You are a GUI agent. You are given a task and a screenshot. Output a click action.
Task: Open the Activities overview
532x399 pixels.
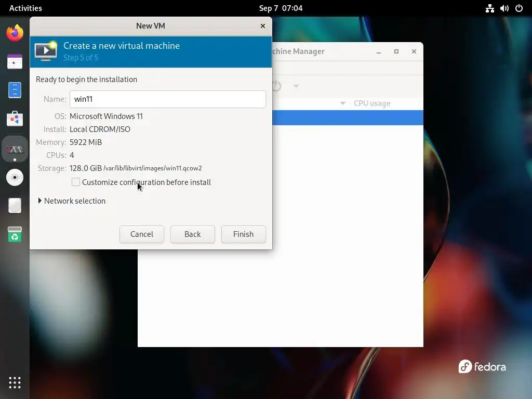25,8
